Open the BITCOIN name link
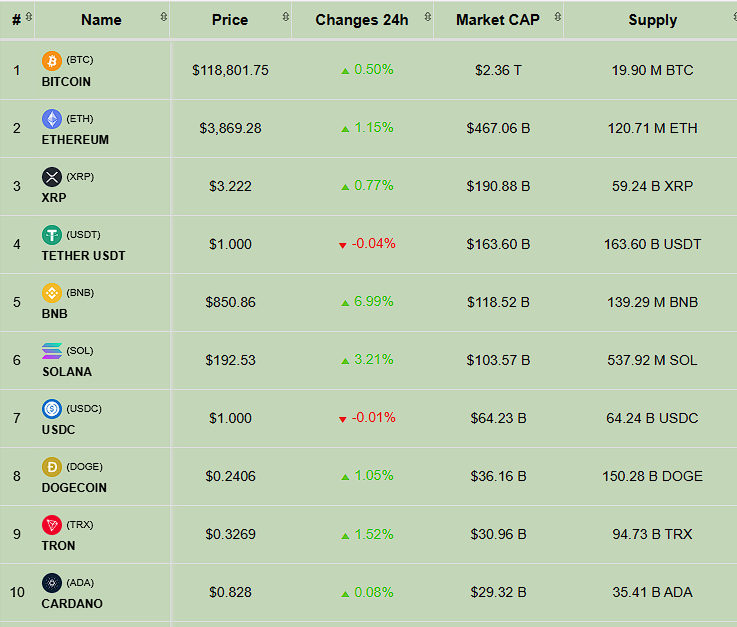This screenshot has width=737, height=627. point(66,82)
